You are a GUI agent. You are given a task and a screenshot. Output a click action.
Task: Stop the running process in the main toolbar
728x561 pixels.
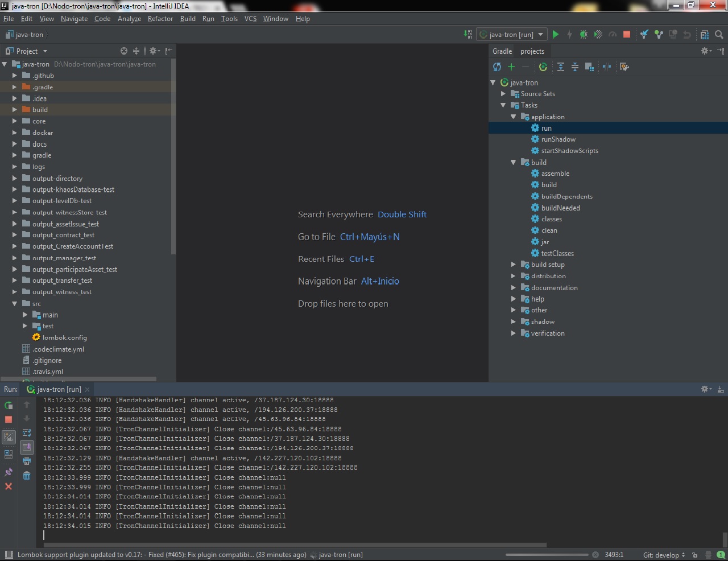(627, 35)
